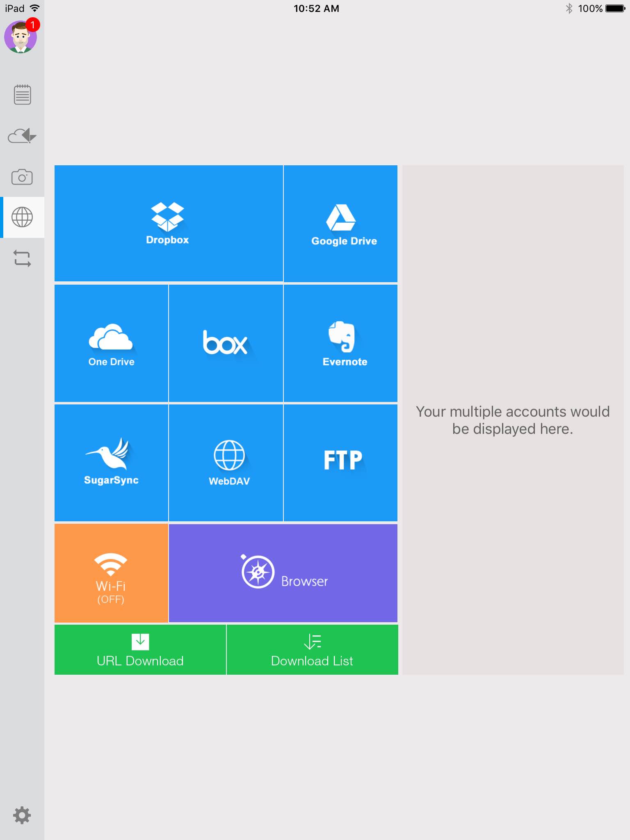Open the user profile avatar
This screenshot has width=630, height=840.
(x=21, y=37)
